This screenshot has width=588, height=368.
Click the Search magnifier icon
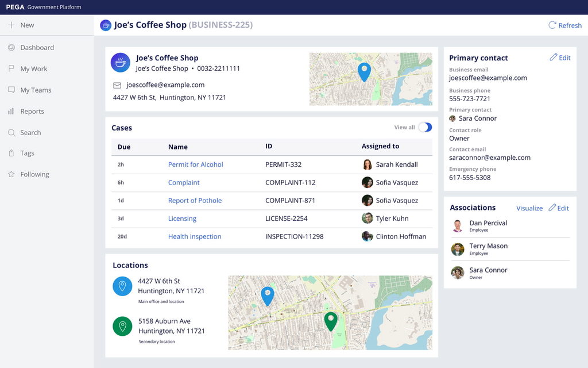pyautogui.click(x=11, y=133)
